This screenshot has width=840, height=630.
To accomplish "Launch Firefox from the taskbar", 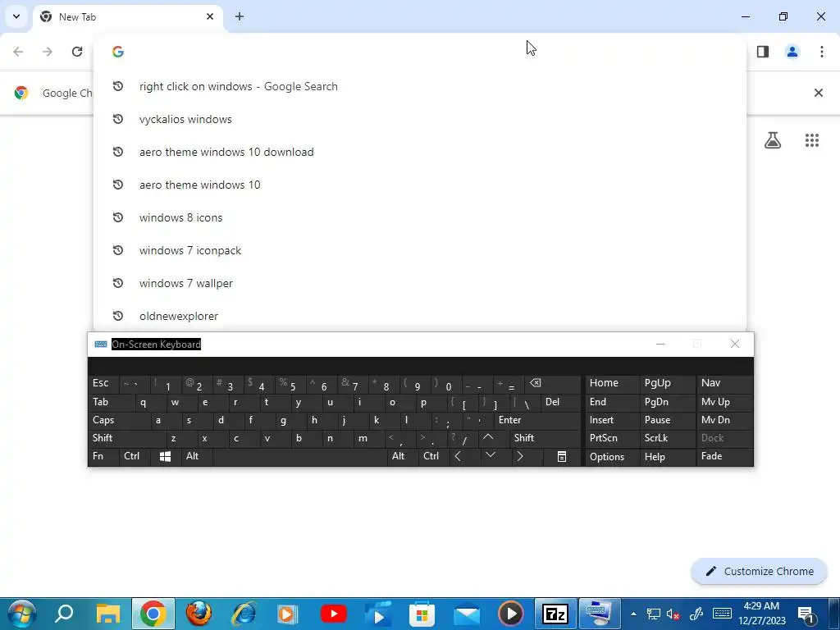I will click(199, 614).
